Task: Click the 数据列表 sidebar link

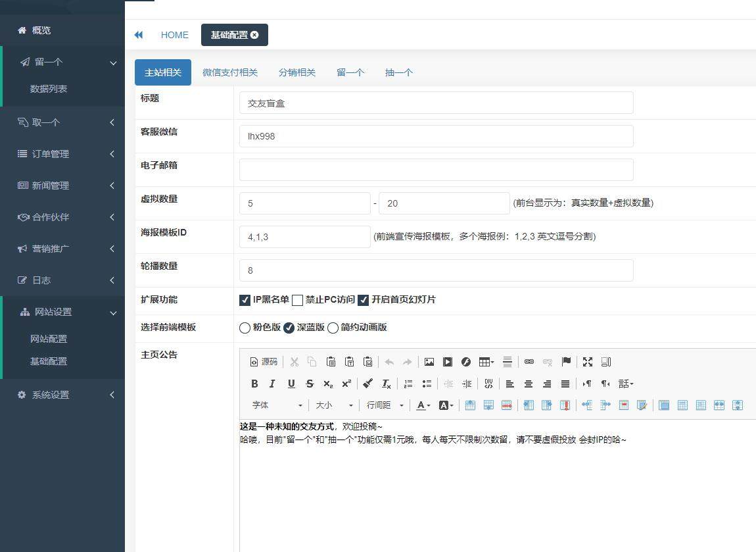Action: [x=49, y=89]
